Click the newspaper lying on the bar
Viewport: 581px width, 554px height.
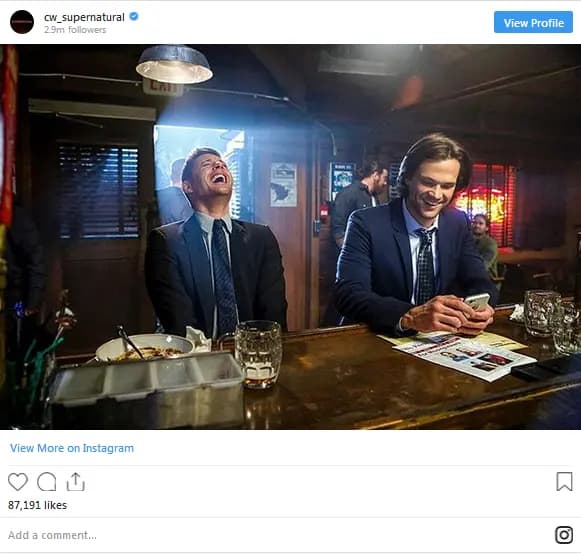coord(465,356)
